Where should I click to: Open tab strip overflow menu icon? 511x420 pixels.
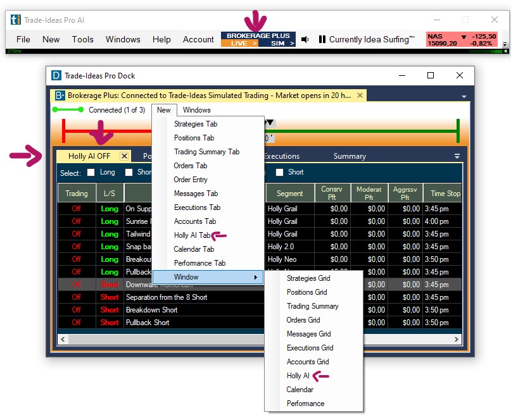click(457, 156)
